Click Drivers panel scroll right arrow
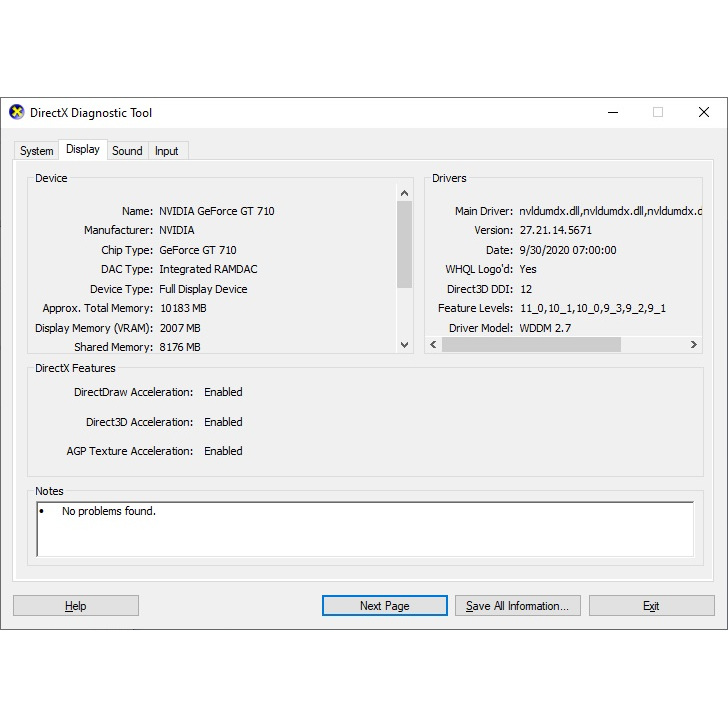The image size is (728, 728). pyautogui.click(x=694, y=344)
